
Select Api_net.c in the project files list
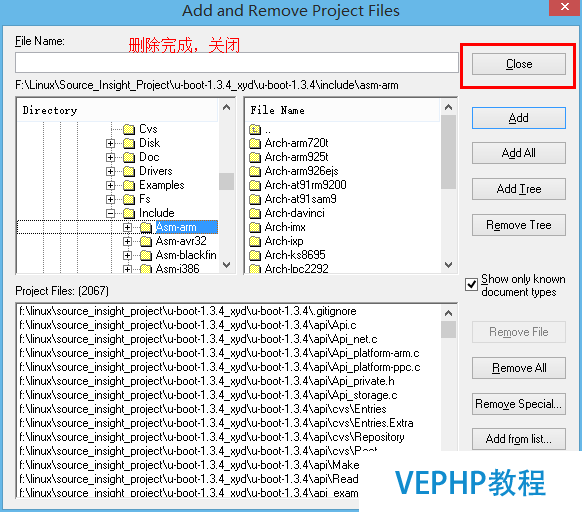tap(198, 339)
